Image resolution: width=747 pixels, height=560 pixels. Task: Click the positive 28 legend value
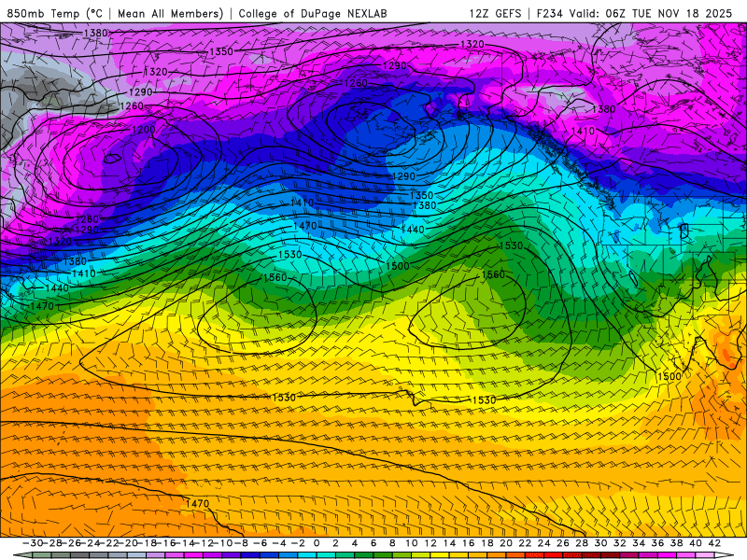click(582, 543)
